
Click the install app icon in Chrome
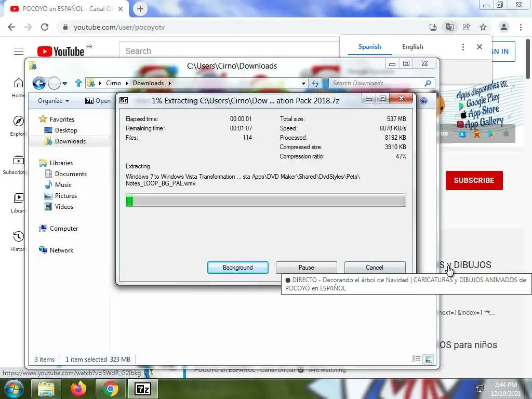pyautogui.click(x=433, y=27)
